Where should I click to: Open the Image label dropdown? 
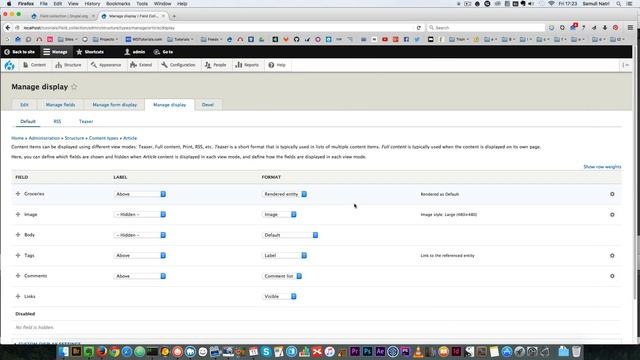[x=140, y=214]
